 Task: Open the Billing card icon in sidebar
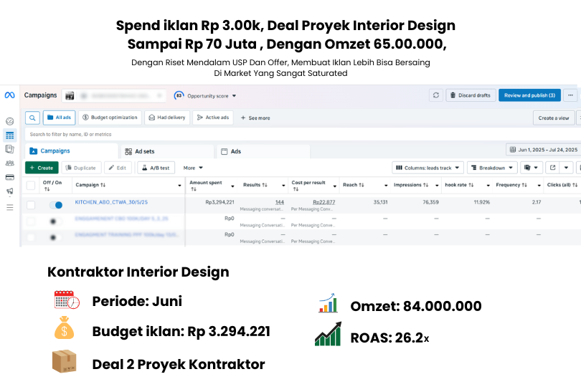coord(9,176)
